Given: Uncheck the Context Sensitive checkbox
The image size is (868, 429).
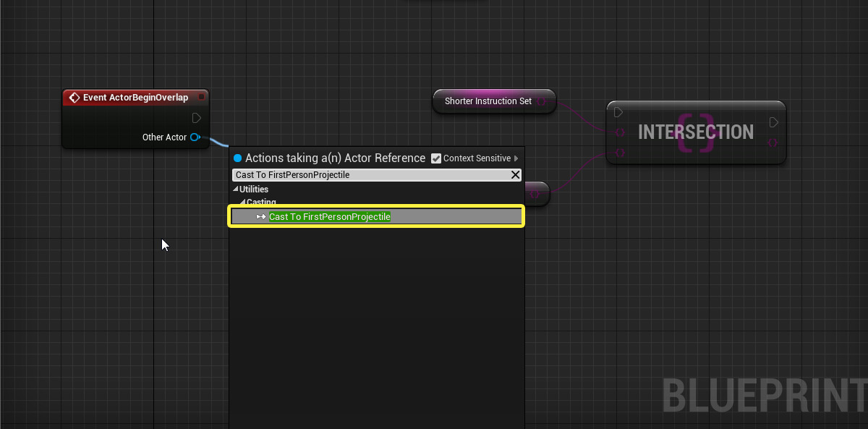Looking at the screenshot, I should 436,158.
